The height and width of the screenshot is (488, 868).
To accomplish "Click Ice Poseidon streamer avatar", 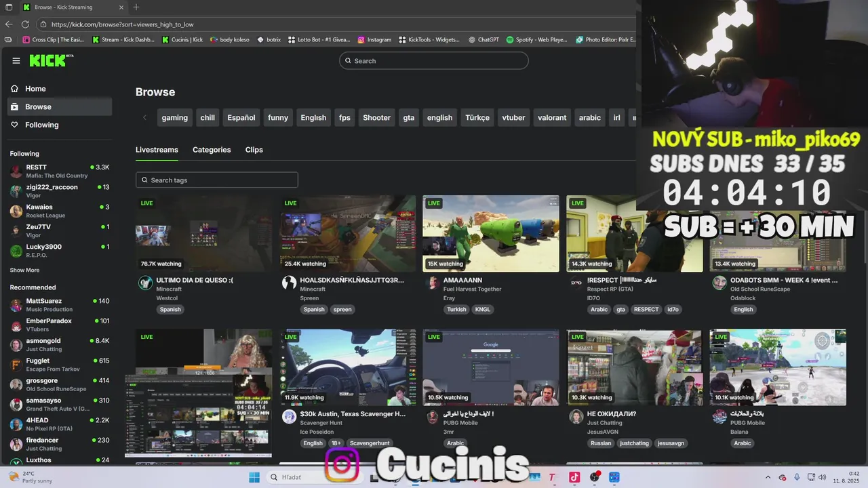I will 289,417.
